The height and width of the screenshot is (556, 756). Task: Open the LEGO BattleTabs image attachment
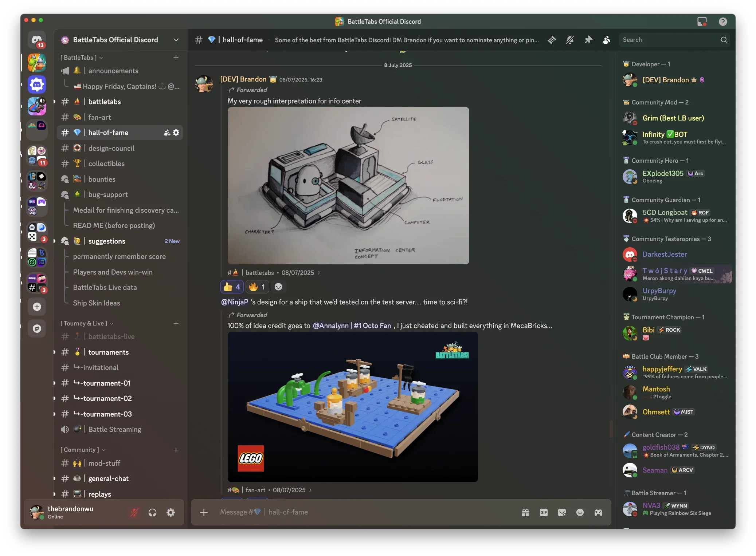point(352,407)
